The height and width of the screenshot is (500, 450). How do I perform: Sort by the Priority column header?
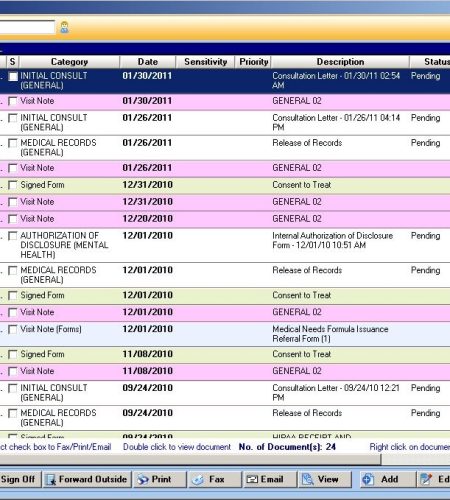coord(253,62)
